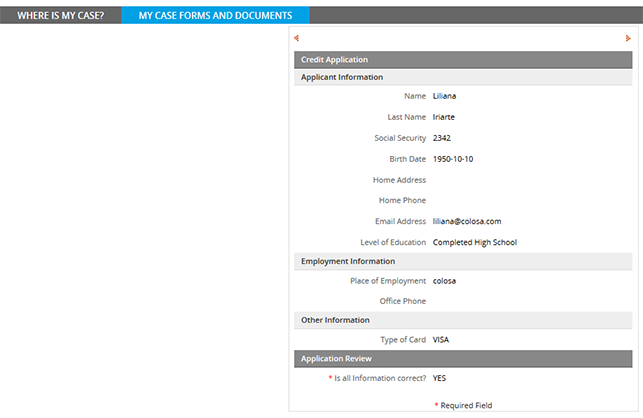Click the Birth Date value 1950-10-10
The width and height of the screenshot is (643, 418).
(x=453, y=159)
